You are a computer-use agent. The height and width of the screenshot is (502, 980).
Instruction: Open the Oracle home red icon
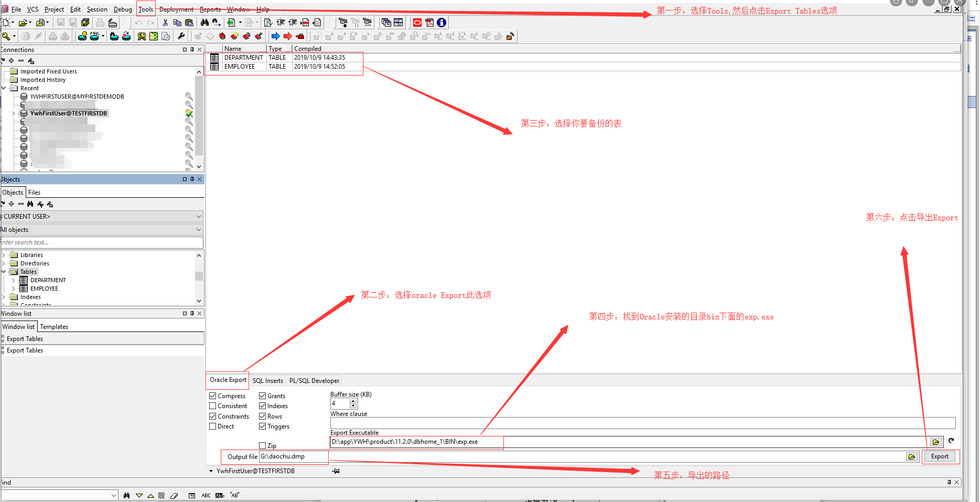point(417,23)
